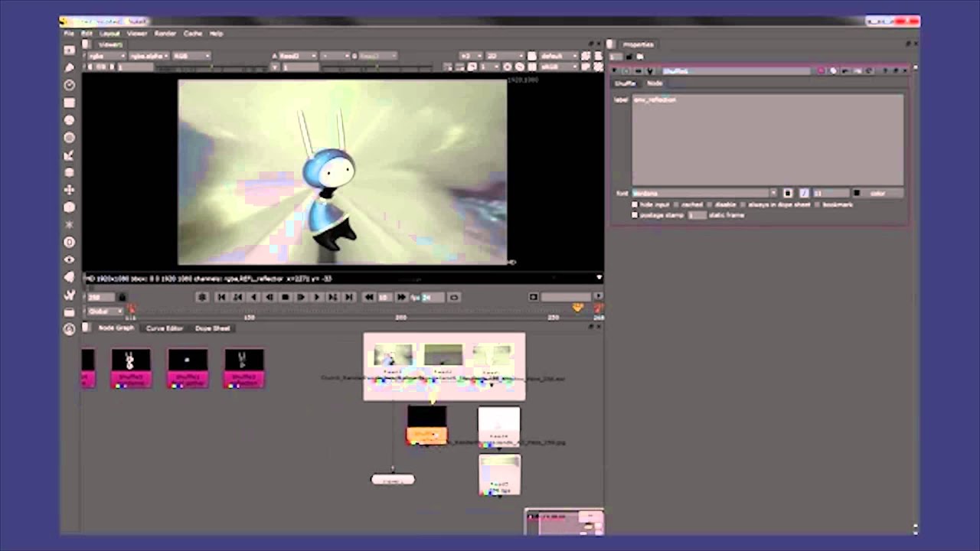980x551 pixels.
Task: Open the Cache menu
Action: tap(193, 34)
